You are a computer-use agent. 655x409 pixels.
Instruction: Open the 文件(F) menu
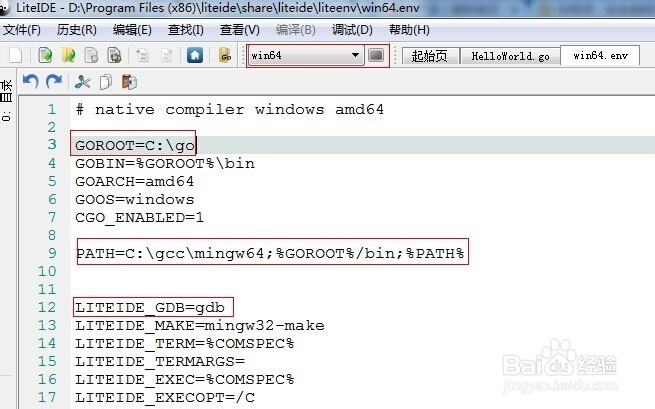(22, 30)
